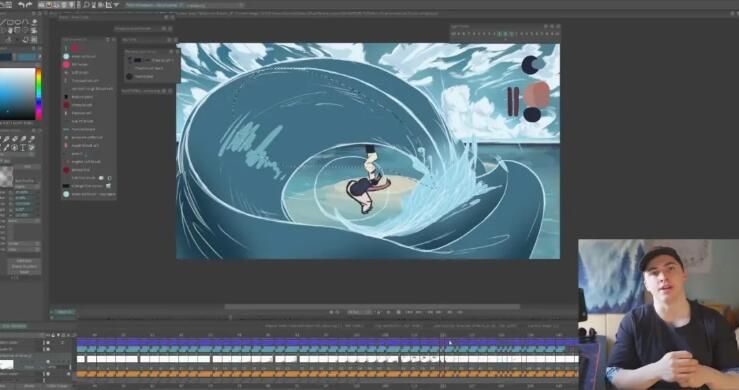Select the teal brush at bottom of brush list

point(66,194)
